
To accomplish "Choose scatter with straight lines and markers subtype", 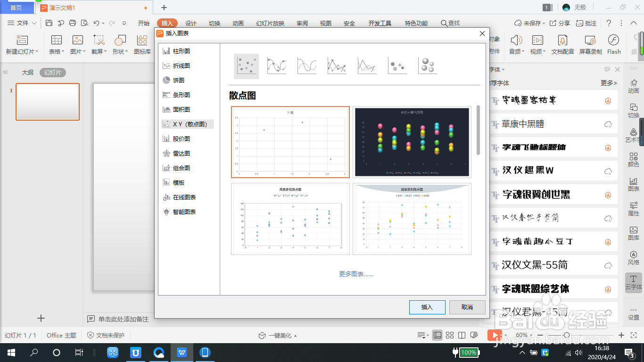I will (337, 66).
